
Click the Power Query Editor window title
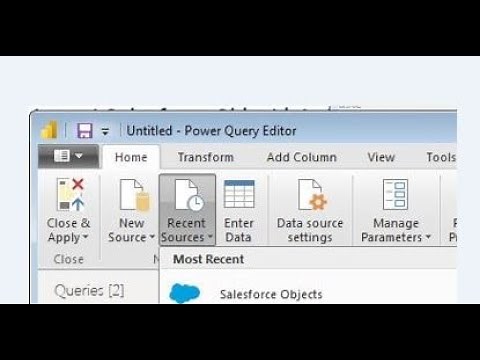pyautogui.click(x=211, y=131)
